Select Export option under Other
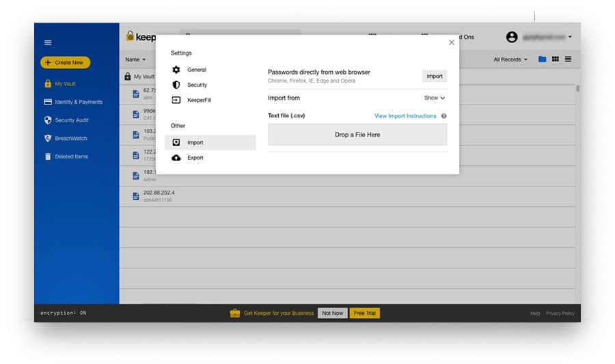 [210, 158]
